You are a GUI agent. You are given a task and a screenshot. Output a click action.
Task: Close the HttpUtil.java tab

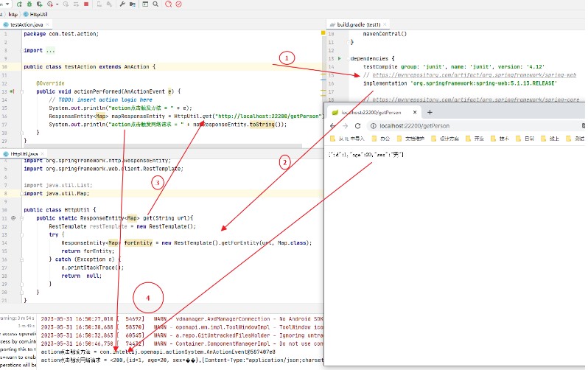43,154
